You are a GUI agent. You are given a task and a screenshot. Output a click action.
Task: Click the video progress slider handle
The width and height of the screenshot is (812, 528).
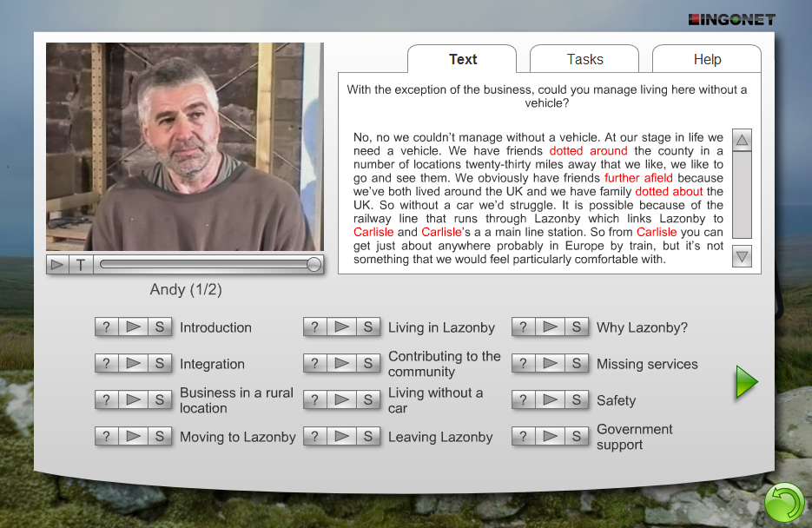click(314, 265)
